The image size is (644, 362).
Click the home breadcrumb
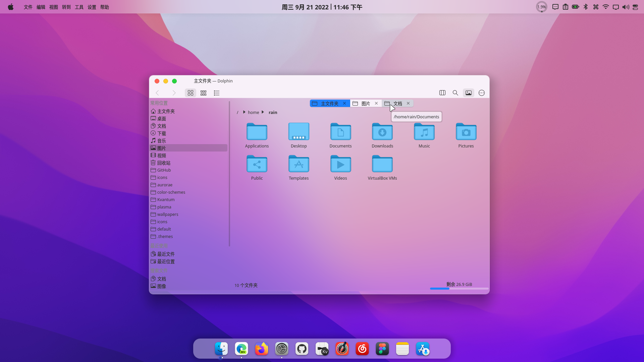click(x=253, y=112)
